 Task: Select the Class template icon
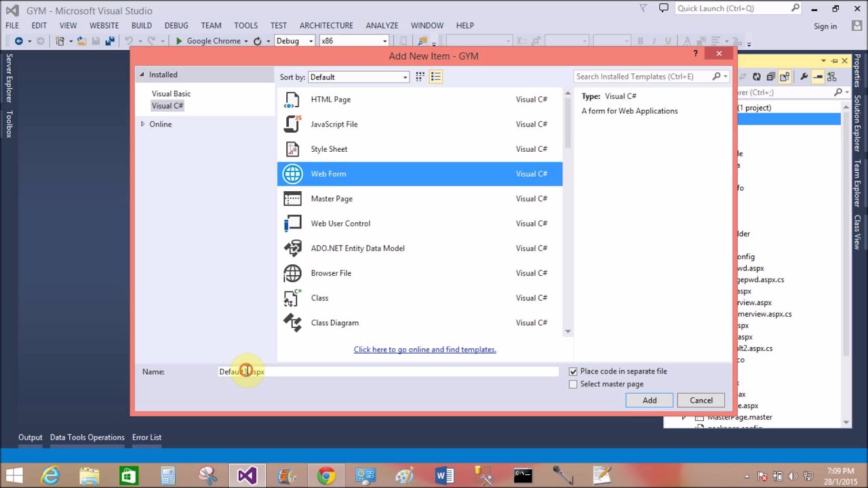(x=292, y=298)
